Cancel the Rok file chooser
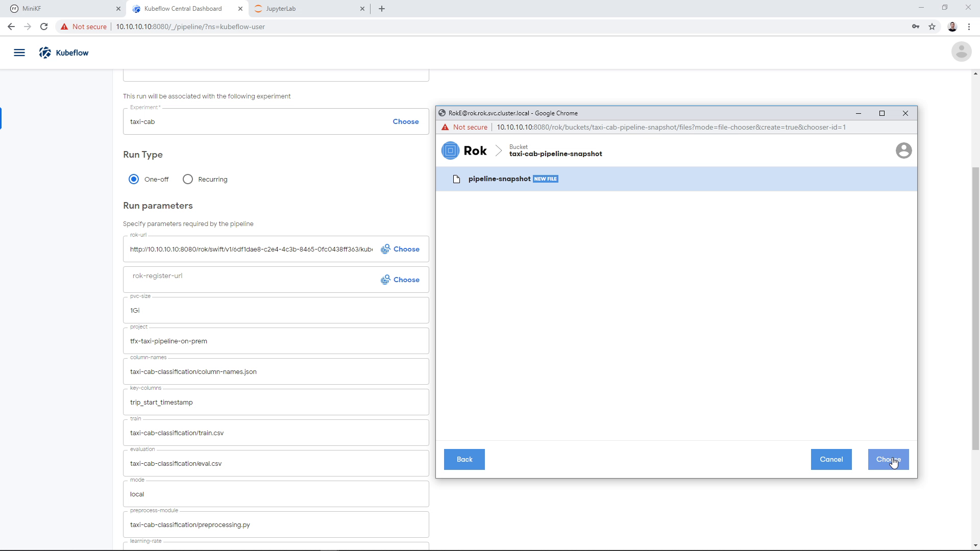 (831, 459)
